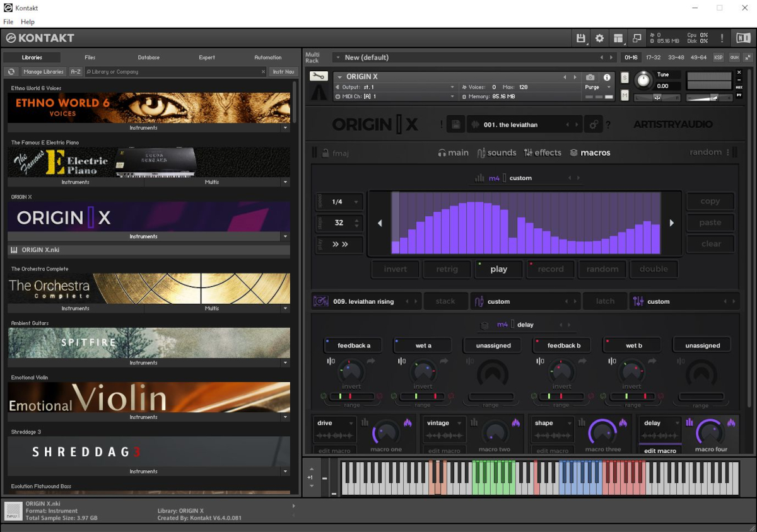Click the edit macro button under delay
The width and height of the screenshot is (757, 532).
[660, 451]
